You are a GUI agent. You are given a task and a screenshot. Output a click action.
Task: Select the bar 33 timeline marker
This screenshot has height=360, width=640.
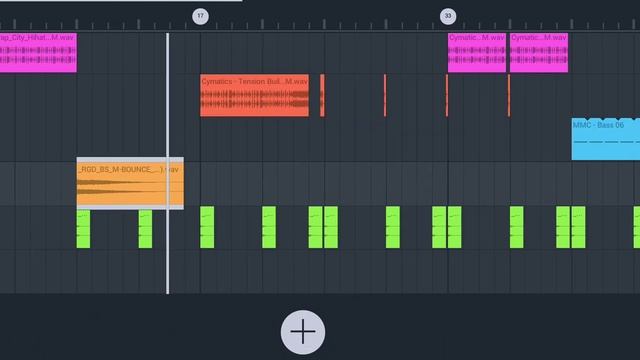click(448, 16)
